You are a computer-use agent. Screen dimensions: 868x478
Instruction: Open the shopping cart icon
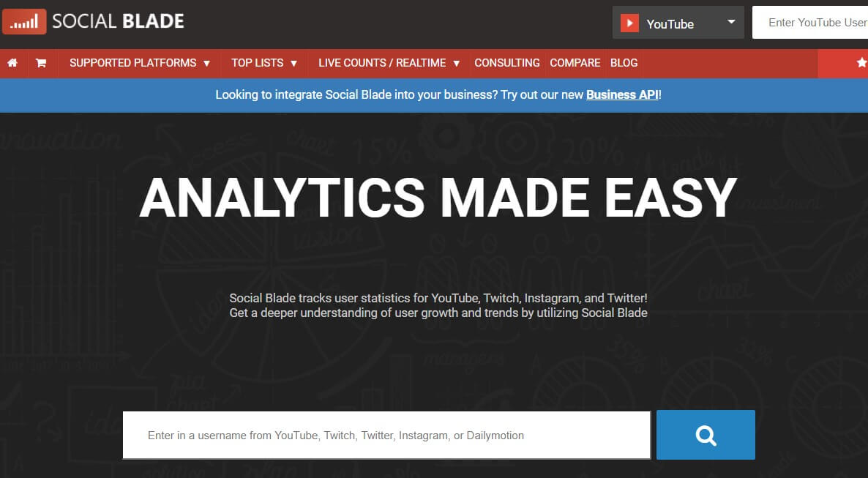41,63
